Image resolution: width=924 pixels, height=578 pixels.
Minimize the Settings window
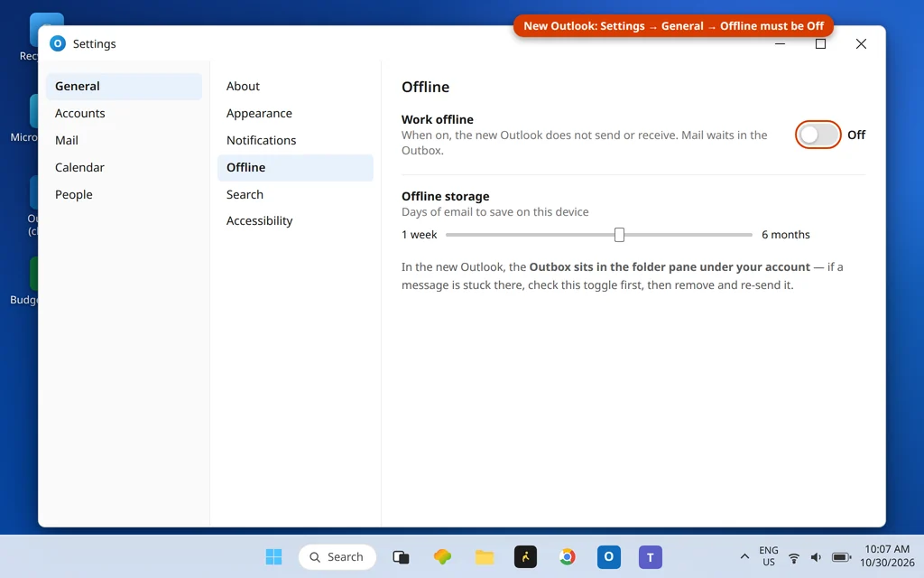pos(780,43)
